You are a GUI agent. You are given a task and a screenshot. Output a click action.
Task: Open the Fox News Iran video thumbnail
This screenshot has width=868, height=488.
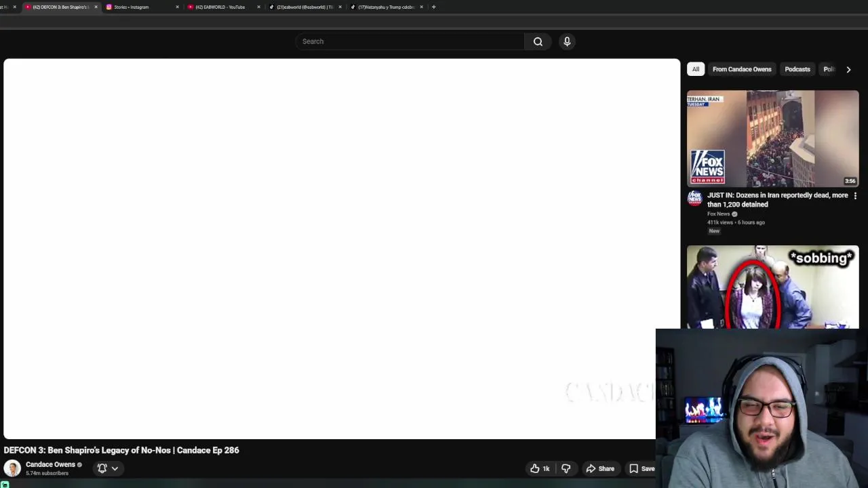click(772, 138)
